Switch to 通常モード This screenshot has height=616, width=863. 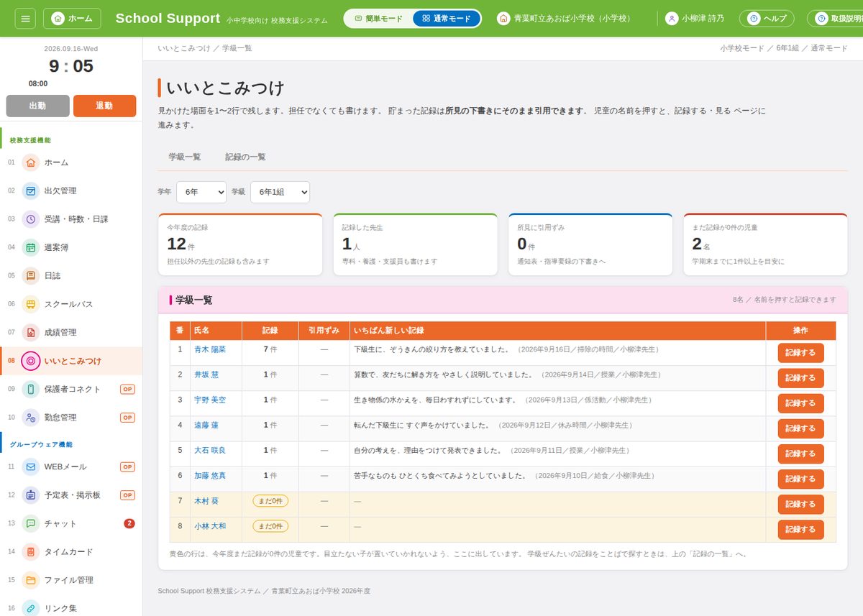pyautogui.click(x=446, y=19)
